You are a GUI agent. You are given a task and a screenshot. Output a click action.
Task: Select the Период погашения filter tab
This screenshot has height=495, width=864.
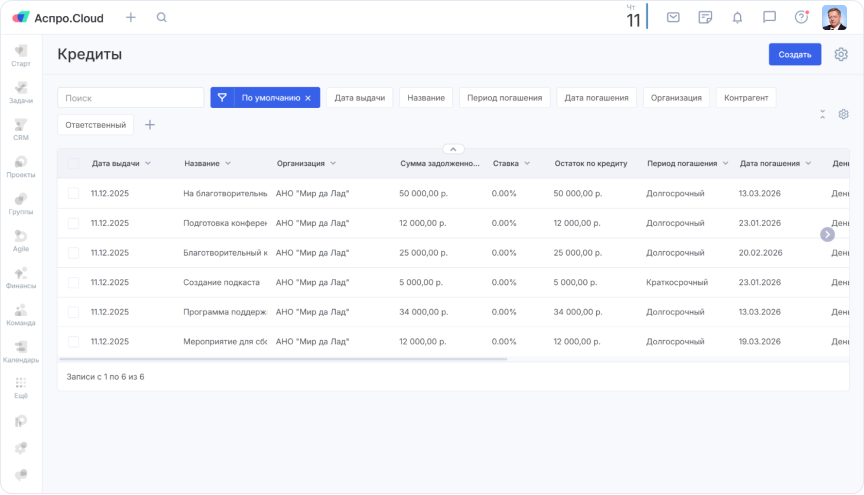click(504, 98)
